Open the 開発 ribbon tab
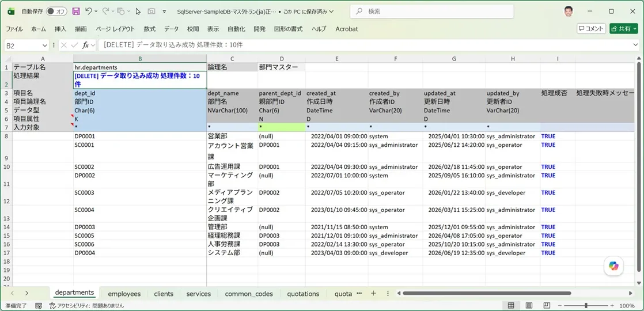644x311 pixels. (260, 29)
